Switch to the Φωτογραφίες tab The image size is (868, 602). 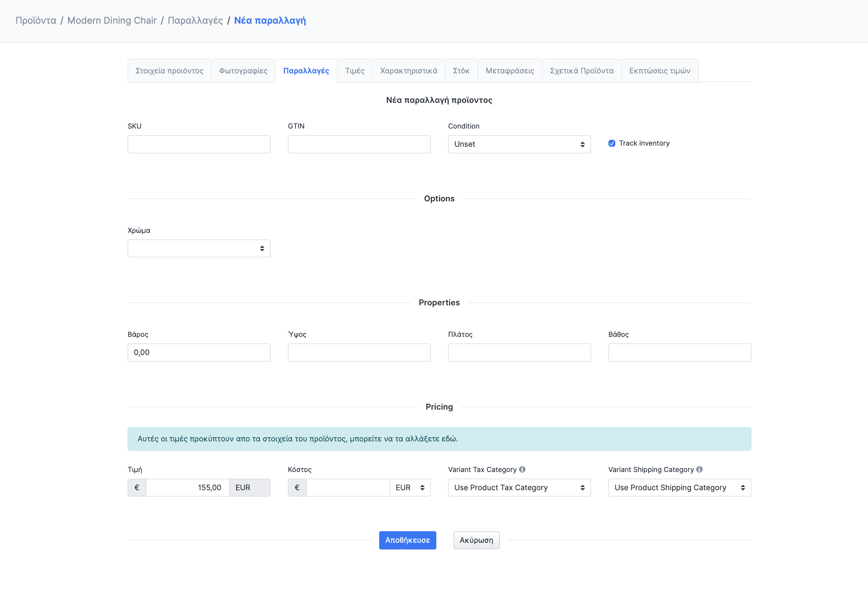[243, 71]
